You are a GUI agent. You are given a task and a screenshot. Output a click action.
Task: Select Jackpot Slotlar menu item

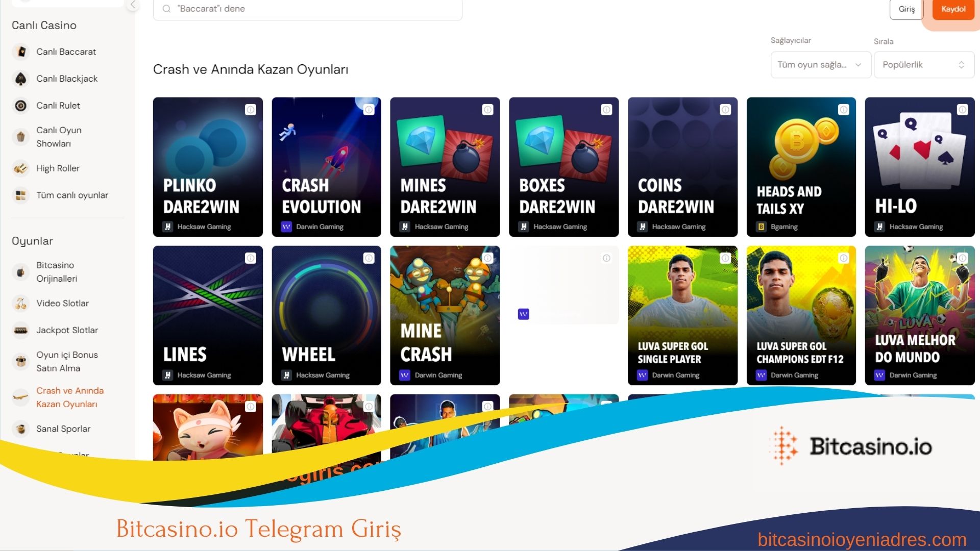click(x=67, y=331)
